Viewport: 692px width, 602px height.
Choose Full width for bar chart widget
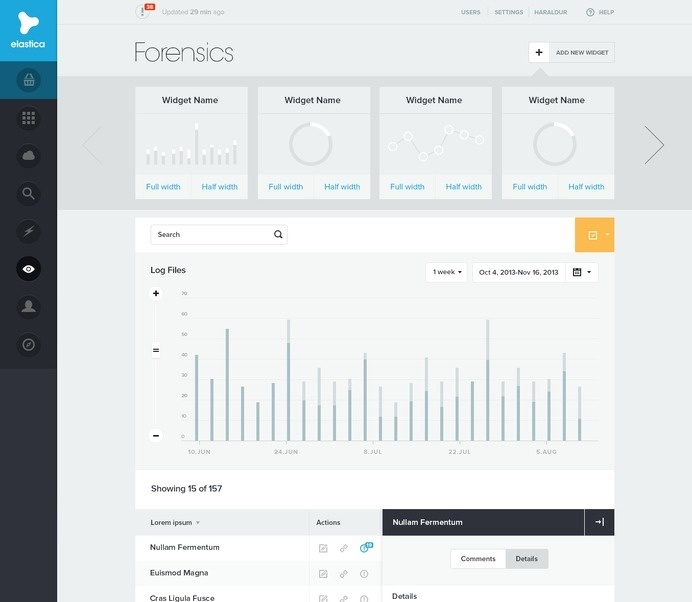pyautogui.click(x=163, y=187)
